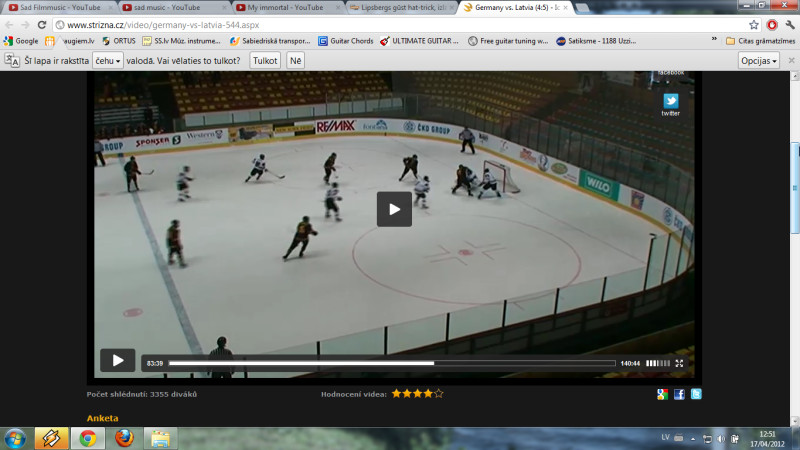Click the network tray icon
This screenshot has height=450, width=800.
(x=707, y=439)
